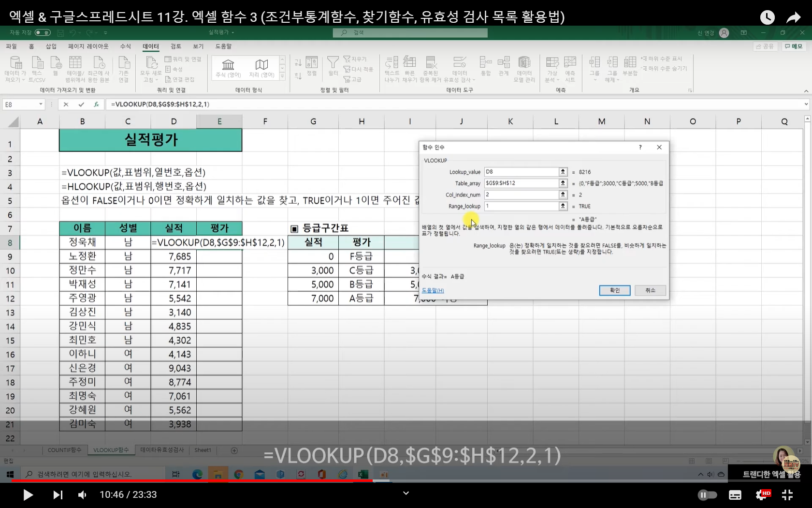
Task: Expand the data types gallery arrow
Action: [x=282, y=76]
